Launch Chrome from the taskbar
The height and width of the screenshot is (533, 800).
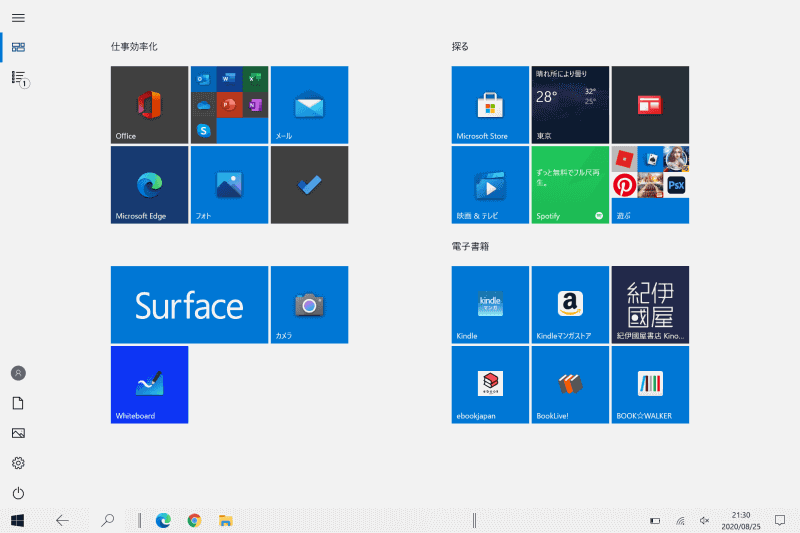194,520
